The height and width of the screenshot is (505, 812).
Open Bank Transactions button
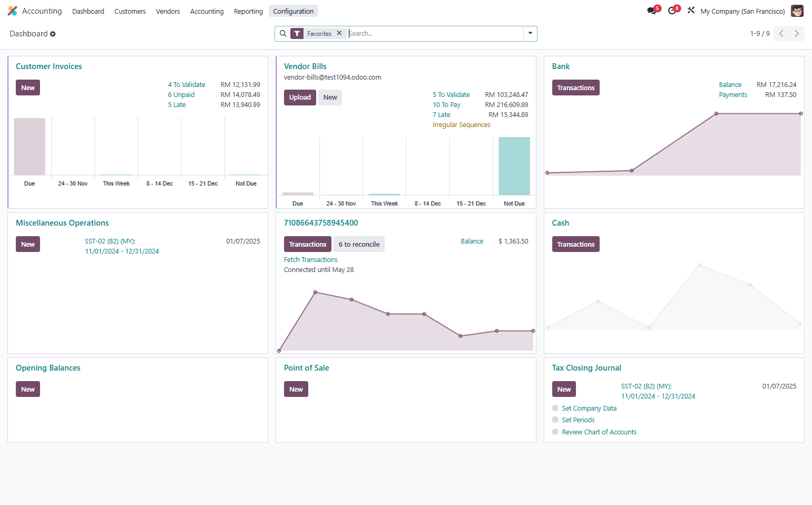[x=576, y=88]
